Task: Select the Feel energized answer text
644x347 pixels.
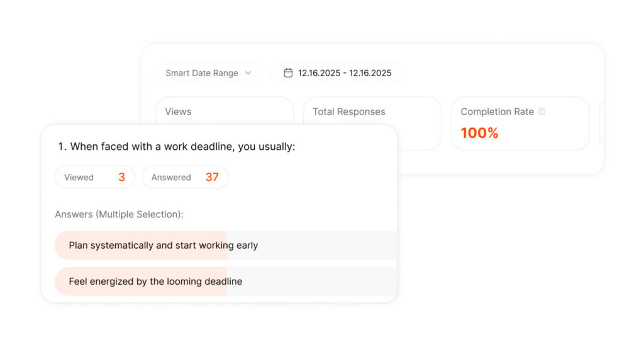Action: click(155, 282)
